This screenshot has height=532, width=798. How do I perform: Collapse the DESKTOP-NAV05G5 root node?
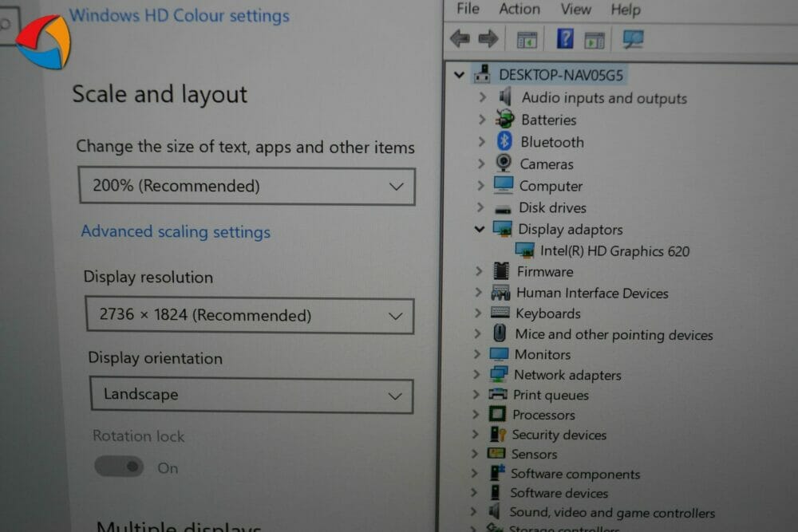coord(459,75)
